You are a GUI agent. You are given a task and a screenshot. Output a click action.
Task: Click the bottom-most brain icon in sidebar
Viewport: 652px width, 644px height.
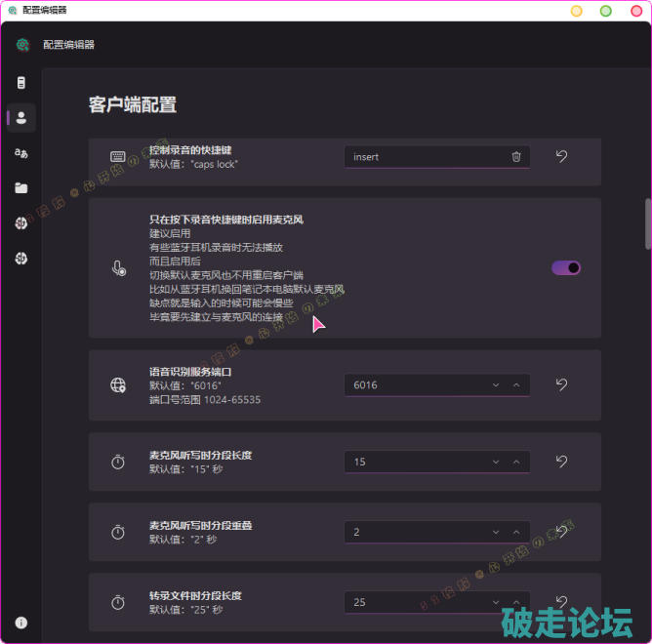pyautogui.click(x=20, y=259)
